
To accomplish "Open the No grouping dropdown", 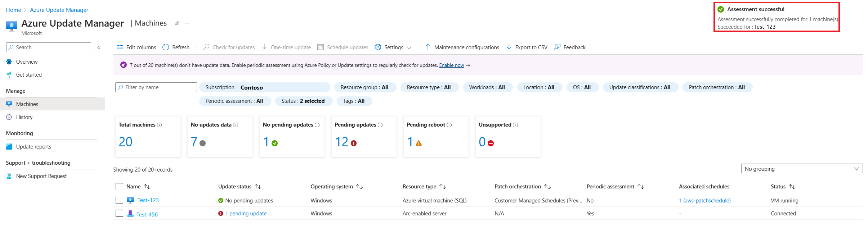I will pos(801,169).
